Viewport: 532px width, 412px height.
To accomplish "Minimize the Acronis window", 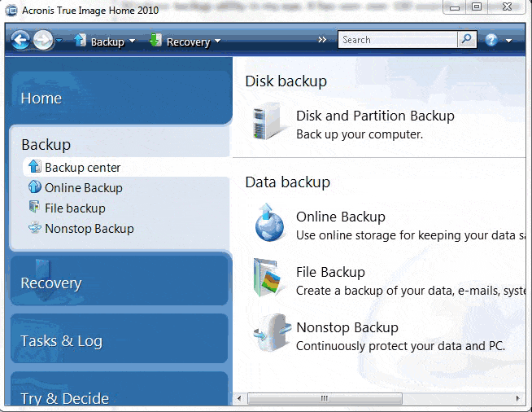I will point(455,7).
